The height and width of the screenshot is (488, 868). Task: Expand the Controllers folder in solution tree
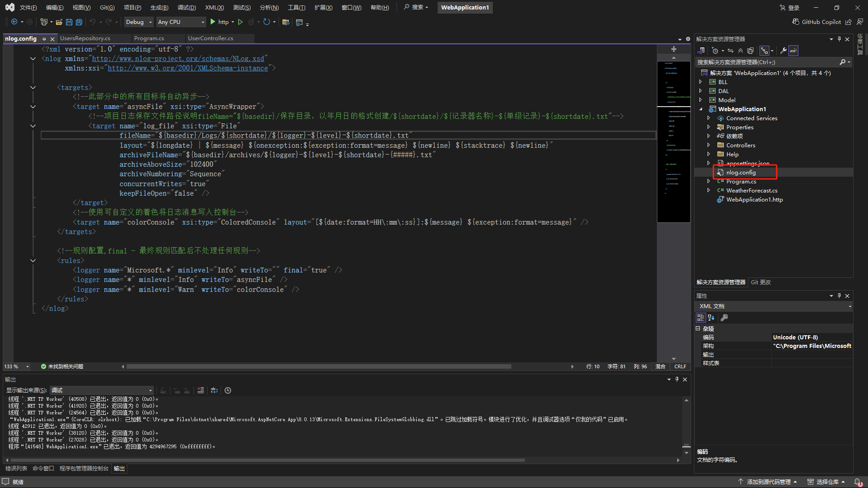708,145
